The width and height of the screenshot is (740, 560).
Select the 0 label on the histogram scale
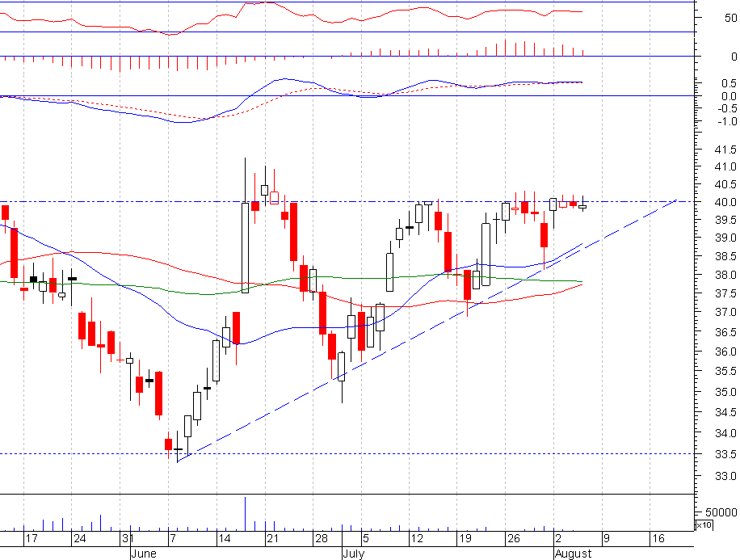point(734,57)
